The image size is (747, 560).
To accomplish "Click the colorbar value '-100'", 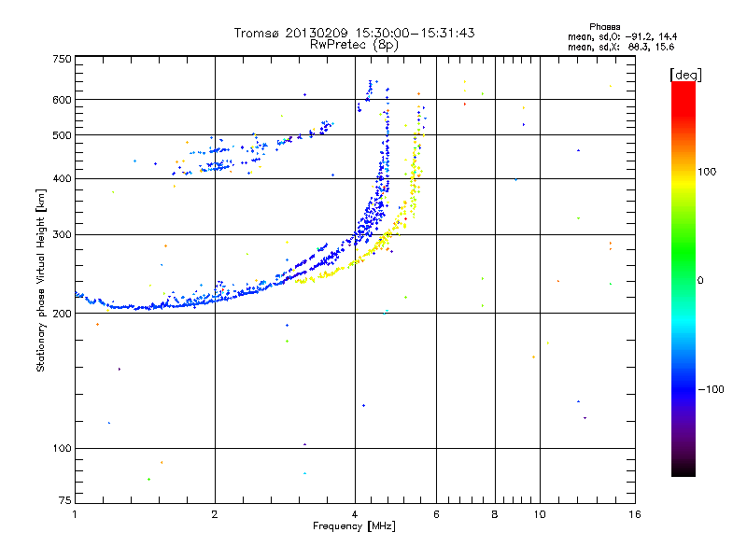I will pos(711,389).
